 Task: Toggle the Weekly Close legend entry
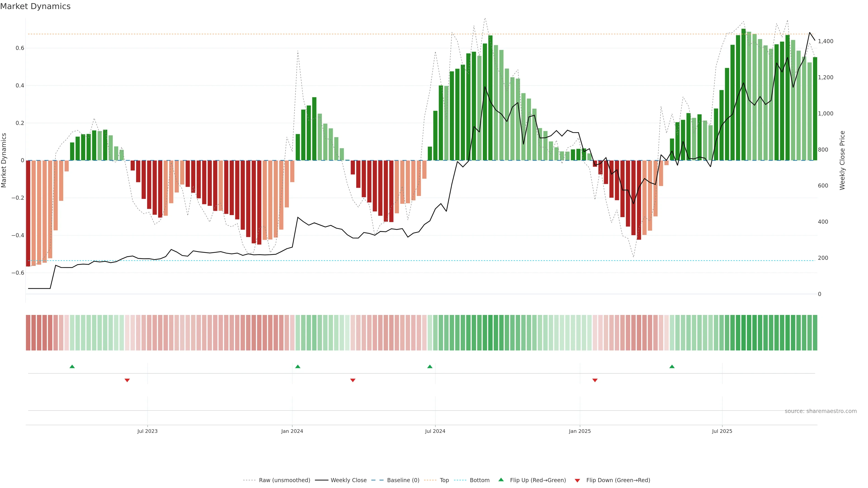(x=348, y=480)
